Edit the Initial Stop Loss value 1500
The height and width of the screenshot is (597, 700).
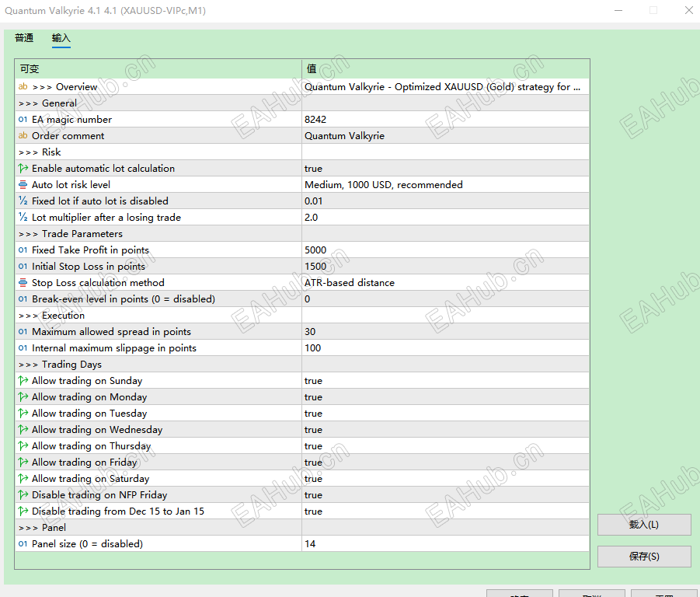coord(445,266)
